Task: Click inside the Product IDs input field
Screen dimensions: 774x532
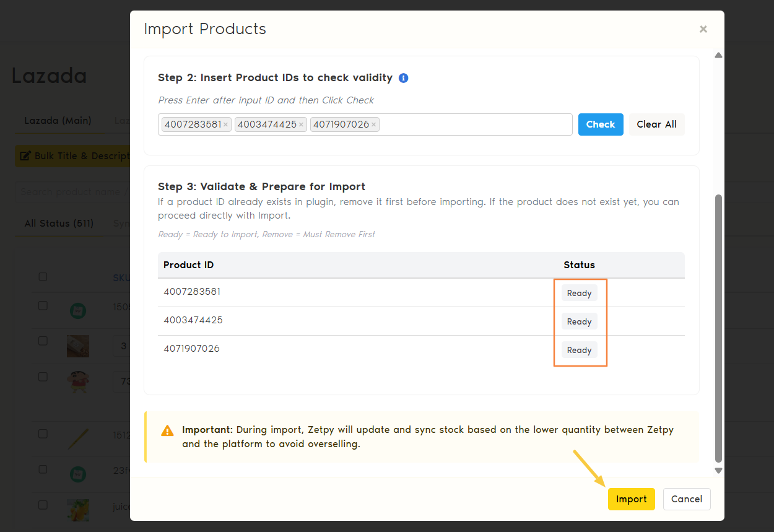Action: (x=474, y=124)
